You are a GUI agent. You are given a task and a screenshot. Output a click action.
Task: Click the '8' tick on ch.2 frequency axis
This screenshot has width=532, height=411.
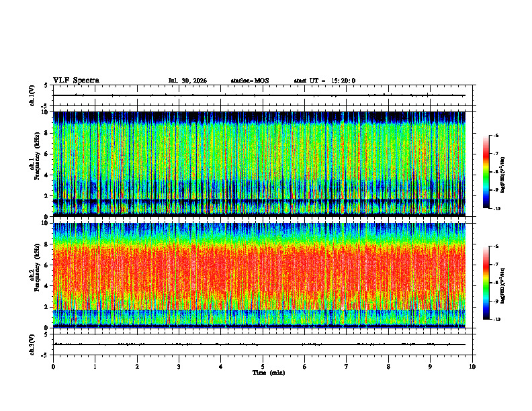47,244
